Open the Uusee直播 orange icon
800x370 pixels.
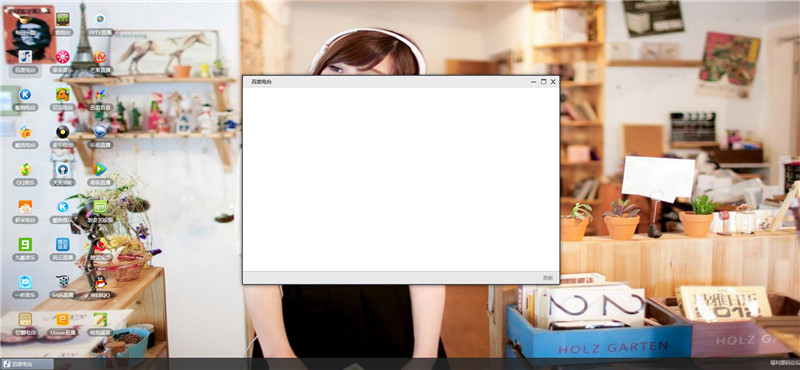(x=63, y=324)
